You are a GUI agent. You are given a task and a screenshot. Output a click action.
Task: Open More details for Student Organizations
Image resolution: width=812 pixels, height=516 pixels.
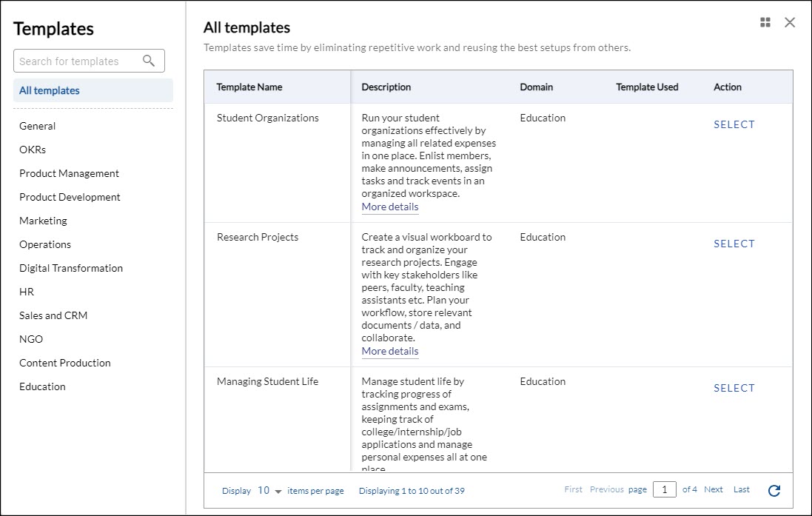(x=389, y=207)
